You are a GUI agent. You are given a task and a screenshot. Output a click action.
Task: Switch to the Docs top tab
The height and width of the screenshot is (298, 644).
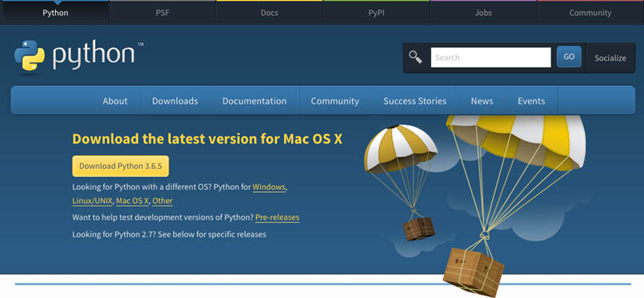tap(270, 13)
